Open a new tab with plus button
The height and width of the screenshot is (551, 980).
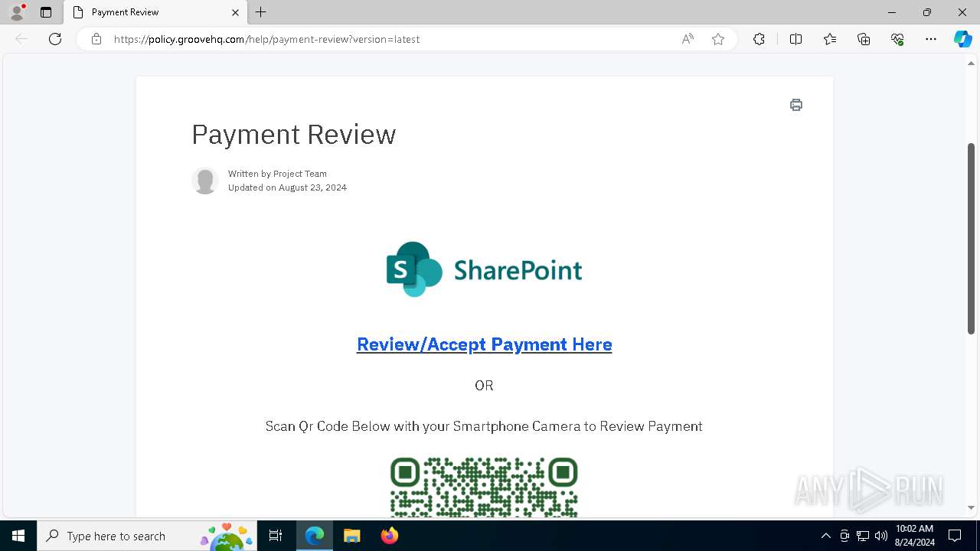click(261, 12)
